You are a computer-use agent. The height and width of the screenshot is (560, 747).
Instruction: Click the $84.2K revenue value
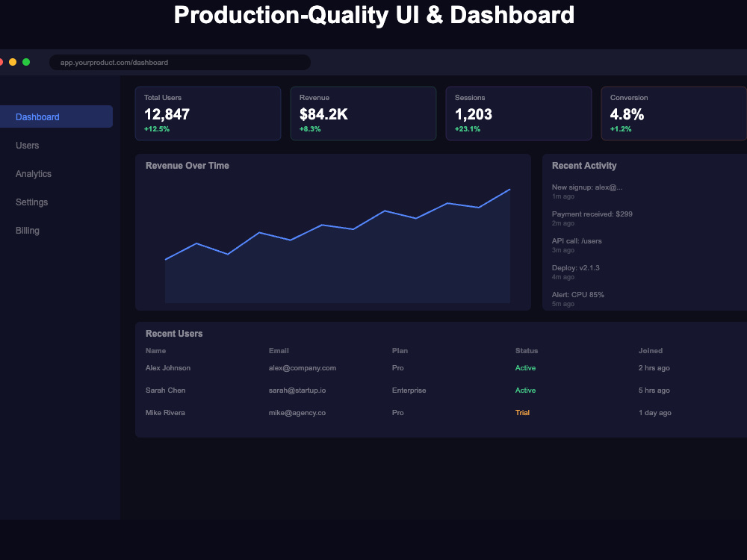click(323, 114)
